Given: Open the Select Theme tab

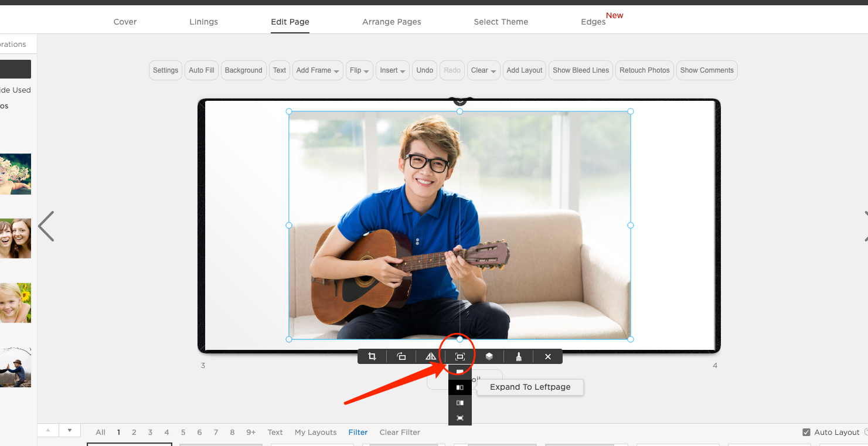Looking at the screenshot, I should (x=501, y=22).
